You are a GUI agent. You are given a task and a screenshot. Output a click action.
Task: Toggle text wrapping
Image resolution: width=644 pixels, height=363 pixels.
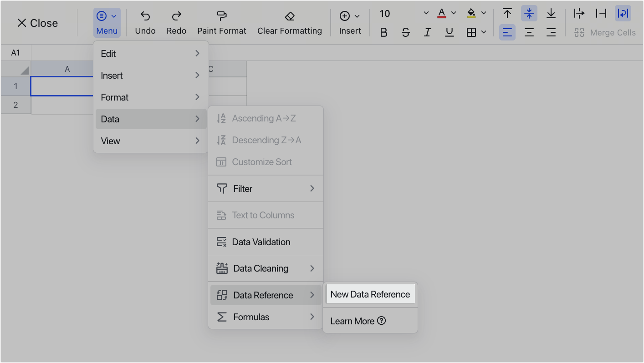[623, 13]
